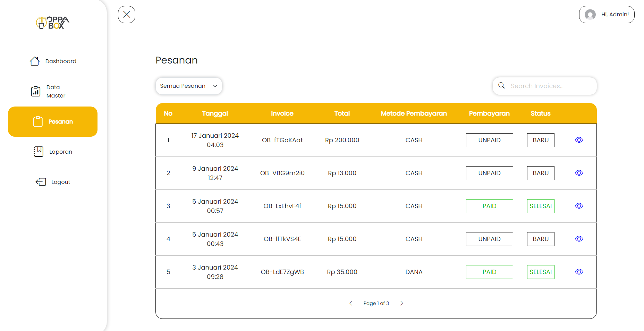Open the Data Master menu
Viewport: 644px width, 331px height.
tap(56, 91)
